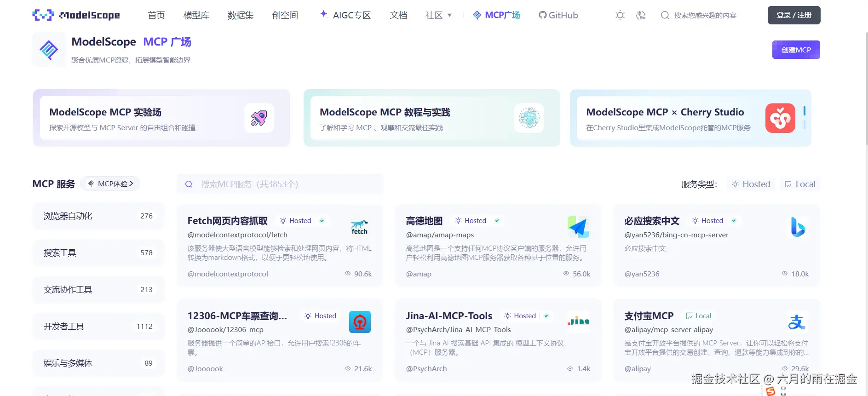
Task: Click the @PsychArch author name
Action: coord(426,369)
